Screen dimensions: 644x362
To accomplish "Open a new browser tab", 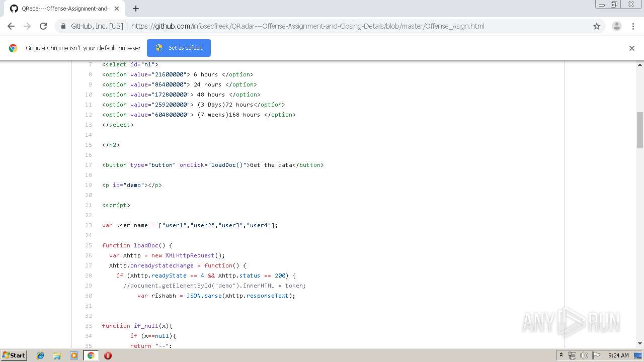I will (x=136, y=9).
